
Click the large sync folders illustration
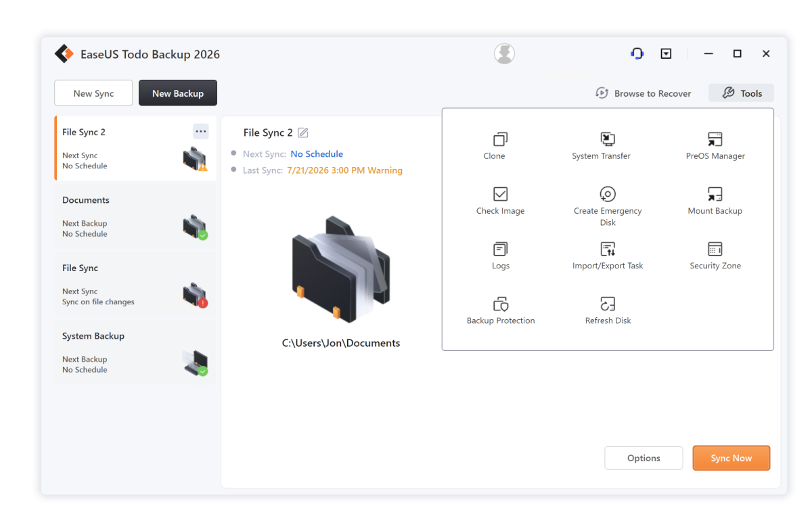(340, 268)
